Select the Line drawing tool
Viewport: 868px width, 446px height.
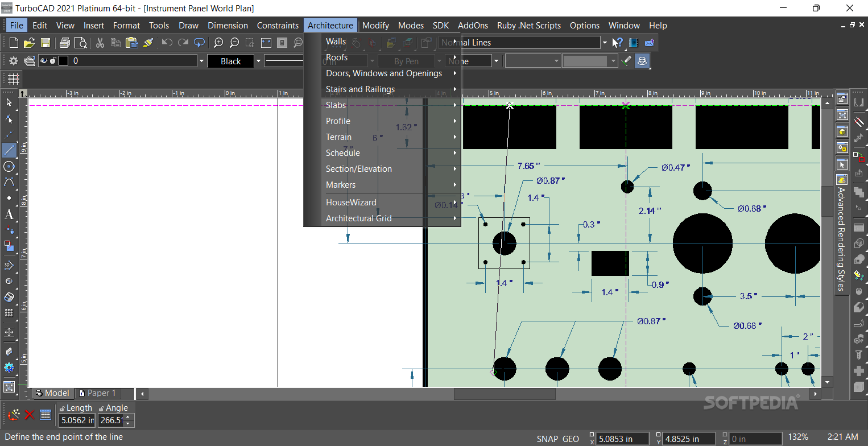coord(9,150)
